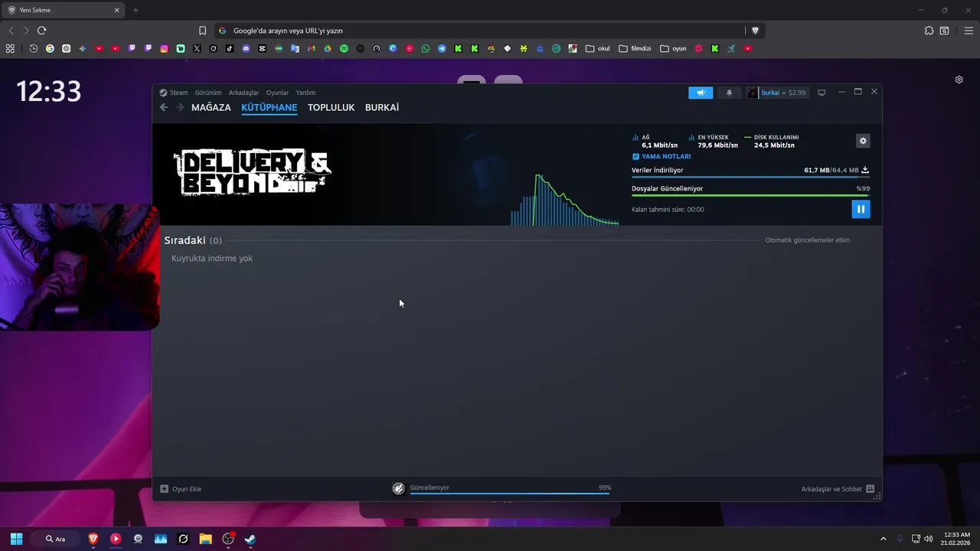Open a new browser tab
This screenshot has width=980, height=551.
point(136,10)
